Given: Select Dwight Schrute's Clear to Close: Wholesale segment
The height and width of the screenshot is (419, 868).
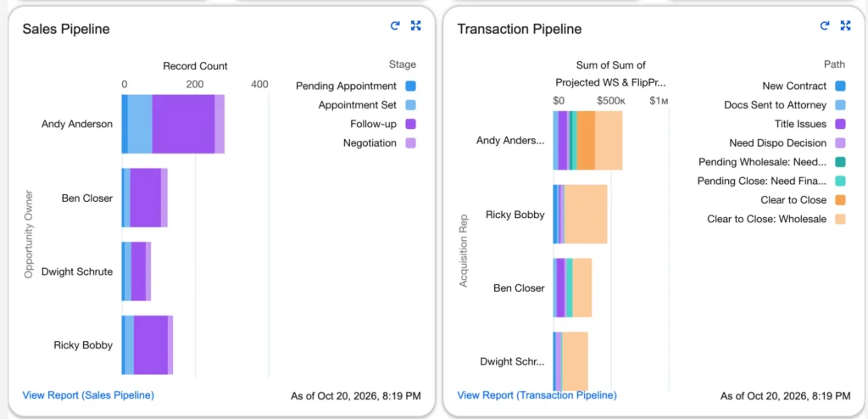Looking at the screenshot, I should click(x=576, y=361).
